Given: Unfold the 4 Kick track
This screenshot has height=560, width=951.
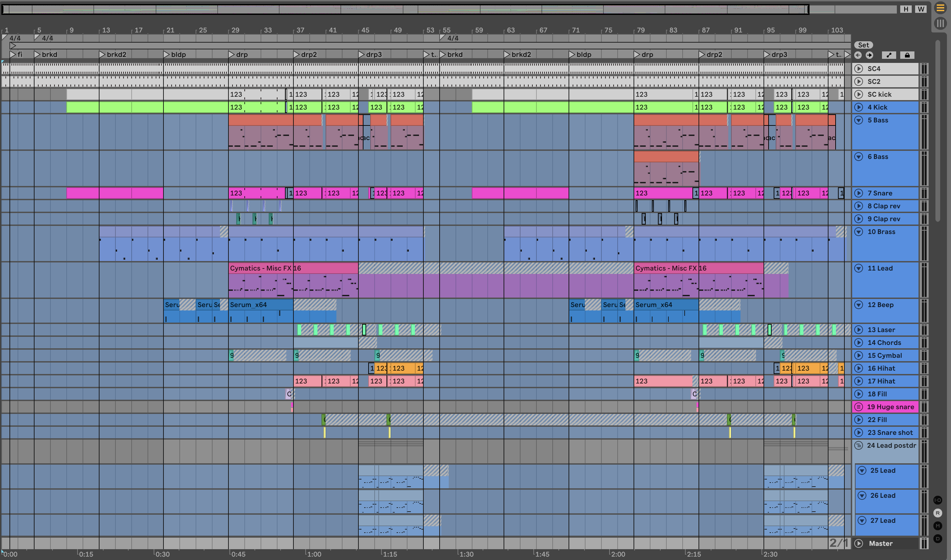Looking at the screenshot, I should click(x=859, y=107).
